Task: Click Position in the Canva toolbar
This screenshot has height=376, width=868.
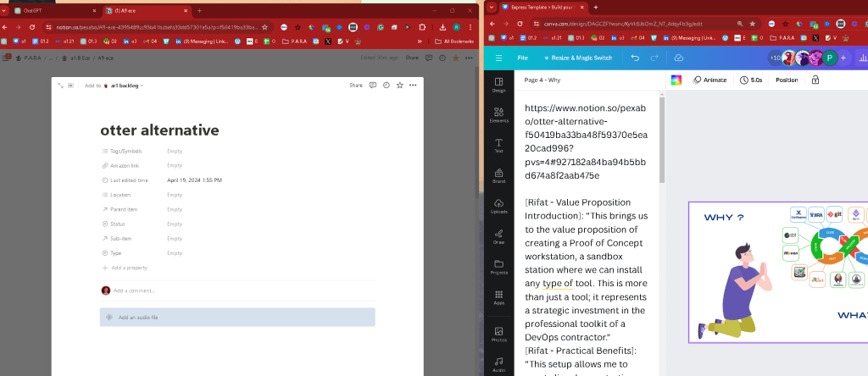Action: point(787,80)
